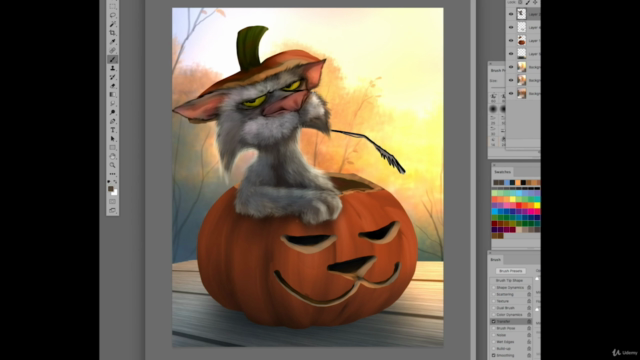The height and width of the screenshot is (360, 640).
Task: Enable the Dual Brush checkbox
Action: tap(493, 308)
